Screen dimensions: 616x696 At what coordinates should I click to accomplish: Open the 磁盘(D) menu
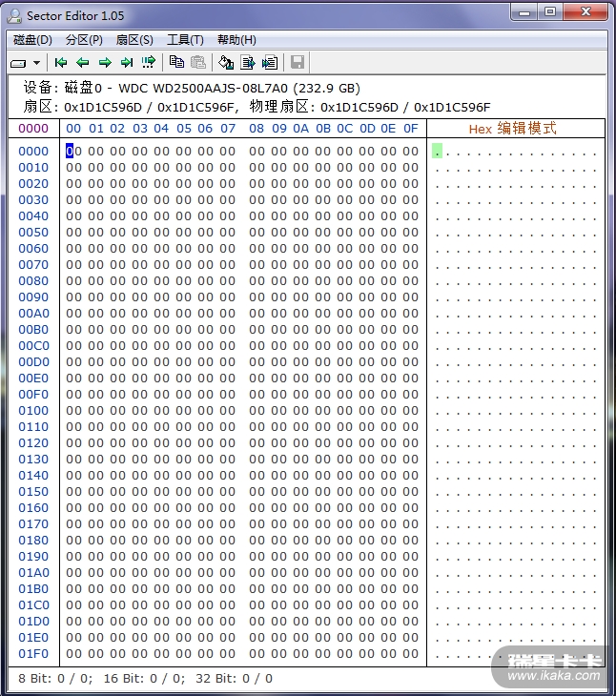(32, 40)
